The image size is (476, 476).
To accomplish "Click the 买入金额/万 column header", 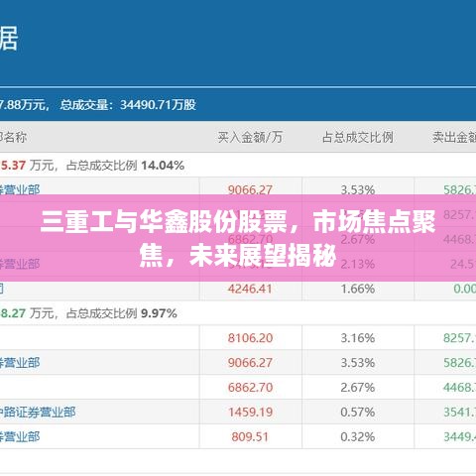I will 250,137.
